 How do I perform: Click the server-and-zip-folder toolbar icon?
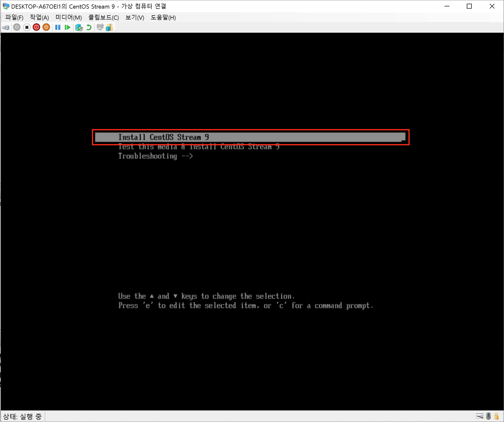(x=109, y=27)
